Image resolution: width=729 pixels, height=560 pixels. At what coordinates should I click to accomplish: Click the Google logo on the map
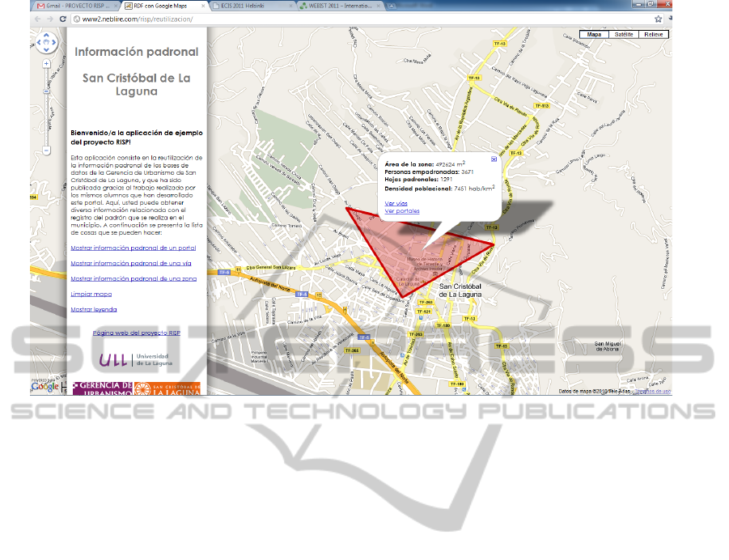(x=45, y=387)
